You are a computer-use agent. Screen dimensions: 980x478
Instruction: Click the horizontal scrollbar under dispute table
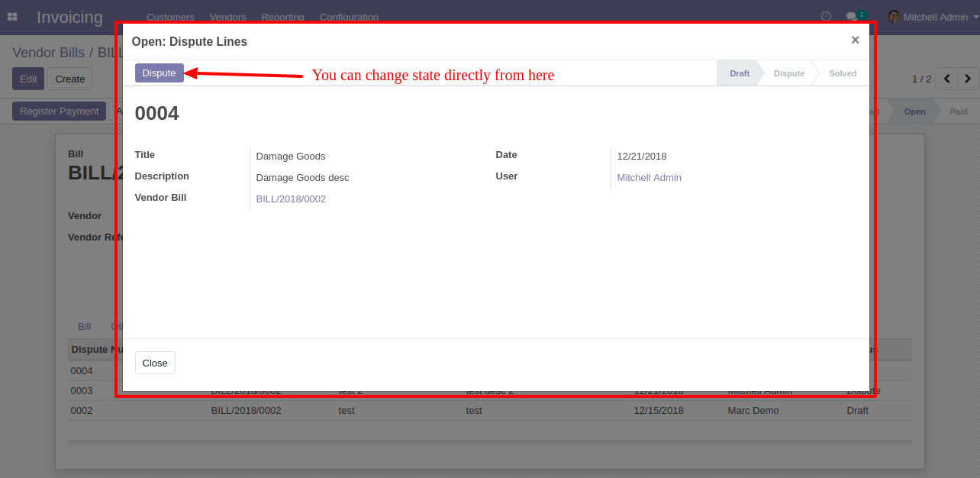pos(489,442)
